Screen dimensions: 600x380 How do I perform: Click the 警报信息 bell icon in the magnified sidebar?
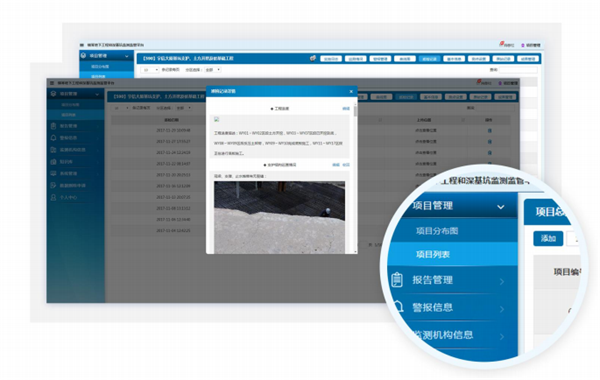pos(398,307)
